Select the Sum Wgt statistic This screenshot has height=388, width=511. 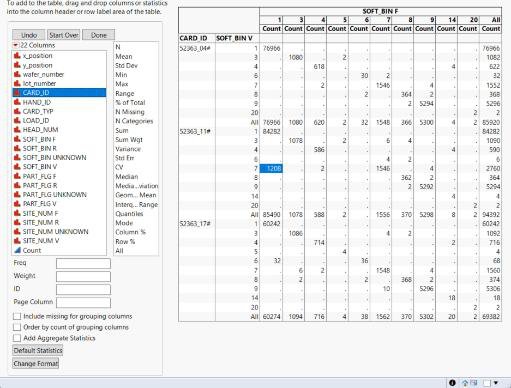coord(129,140)
